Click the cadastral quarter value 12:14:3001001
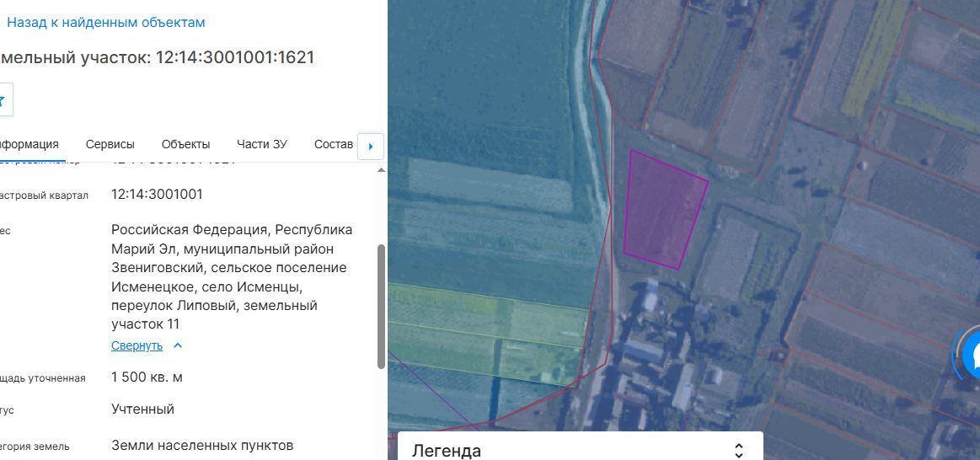 point(157,195)
